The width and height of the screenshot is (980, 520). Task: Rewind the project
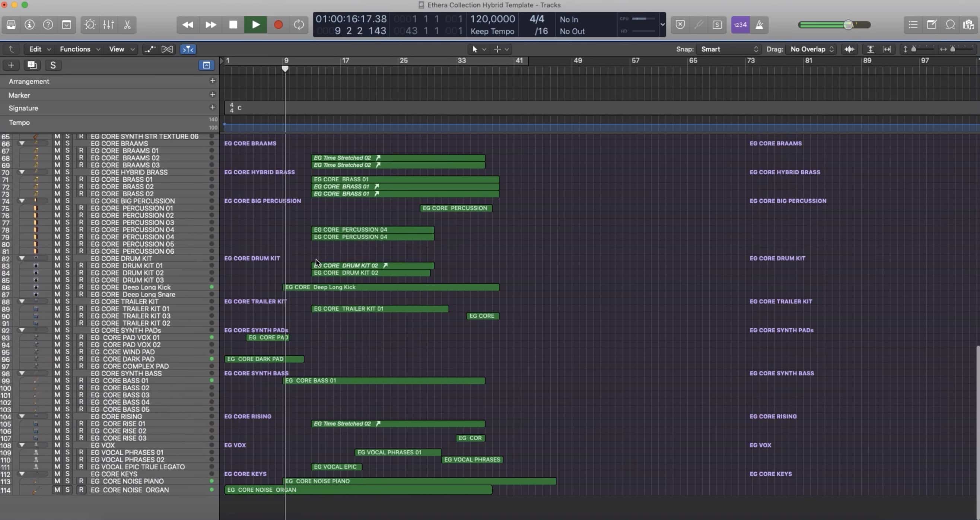point(188,25)
